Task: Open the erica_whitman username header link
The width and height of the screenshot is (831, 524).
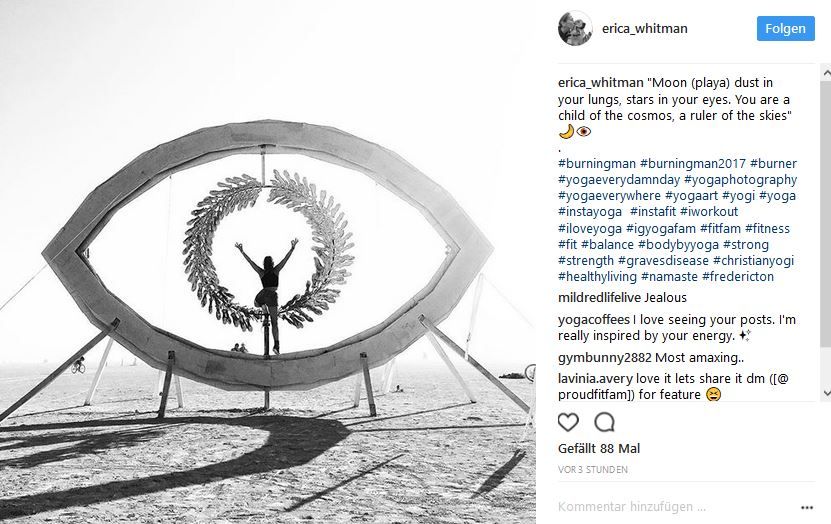Action: point(644,29)
